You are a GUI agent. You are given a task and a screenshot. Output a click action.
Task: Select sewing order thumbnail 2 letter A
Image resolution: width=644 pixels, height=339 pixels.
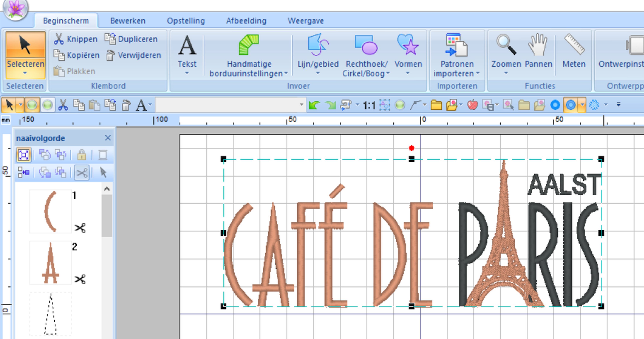pyautogui.click(x=51, y=263)
